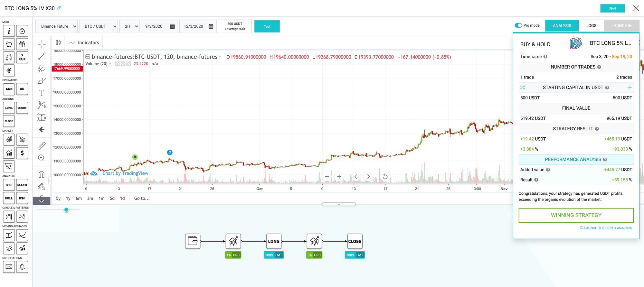Select the info block in MISC palette
644x287 pixels.
pyautogui.click(x=9, y=31)
